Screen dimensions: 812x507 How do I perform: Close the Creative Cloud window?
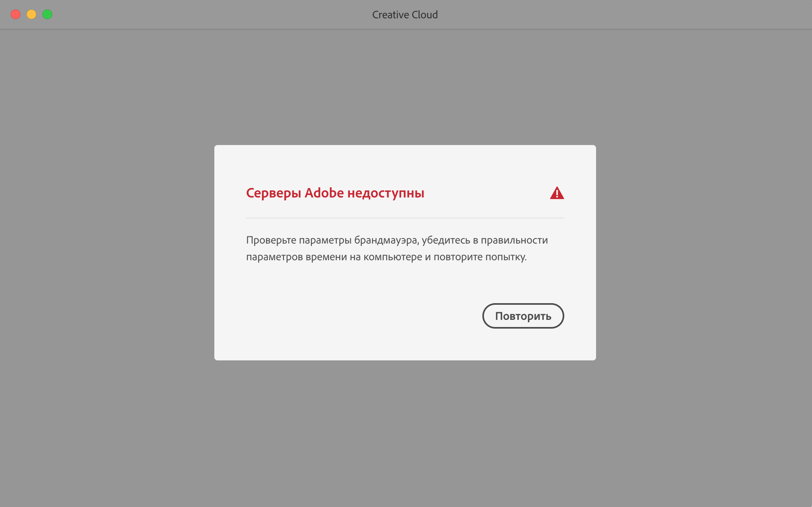tap(16, 15)
